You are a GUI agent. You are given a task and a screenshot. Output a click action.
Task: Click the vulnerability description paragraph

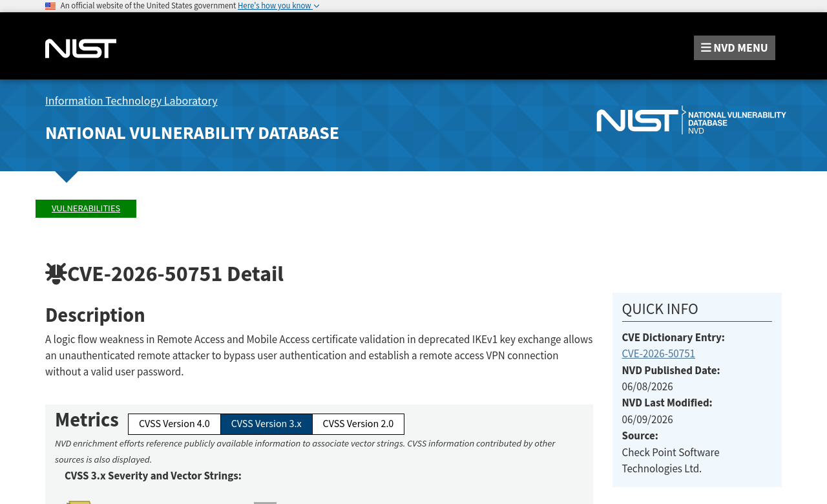(319, 356)
